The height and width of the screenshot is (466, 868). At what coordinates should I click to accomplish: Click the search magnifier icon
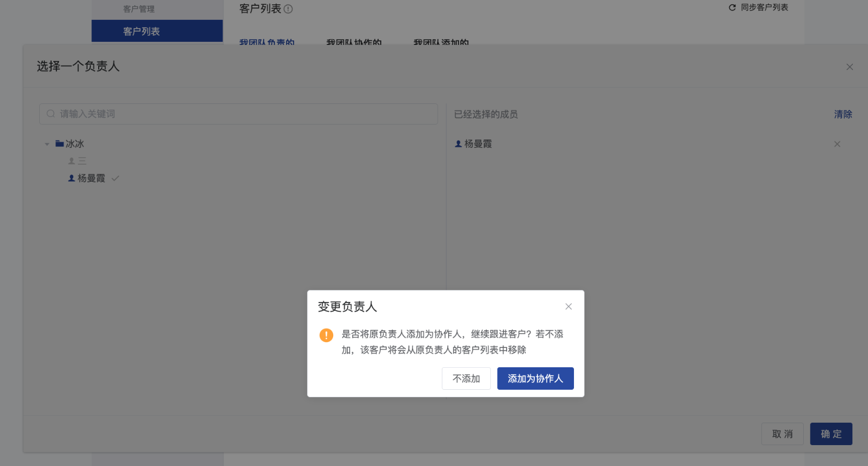coord(51,114)
